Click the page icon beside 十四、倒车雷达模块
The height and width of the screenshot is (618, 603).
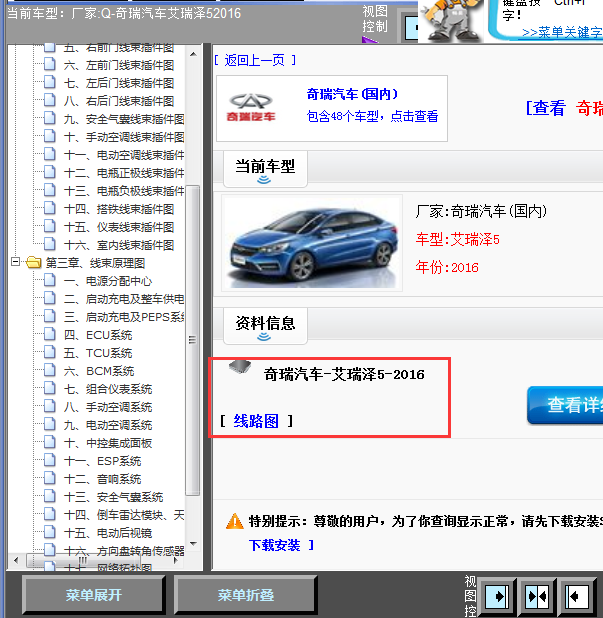50,514
